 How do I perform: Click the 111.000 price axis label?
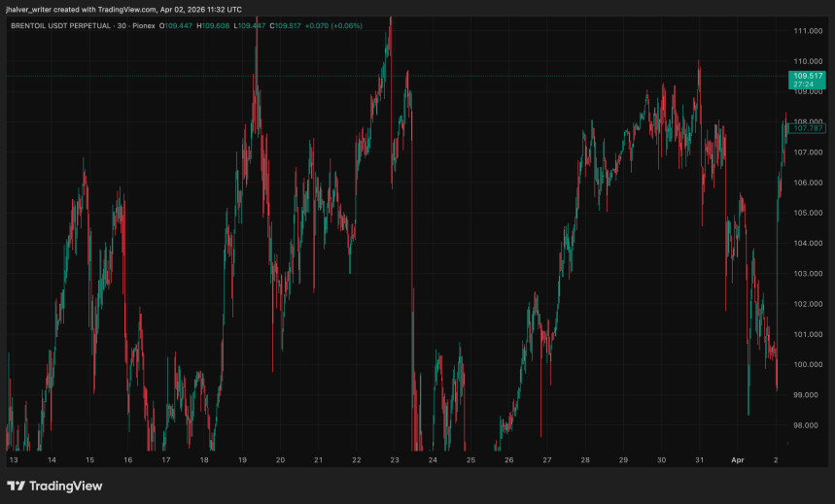coord(809,31)
